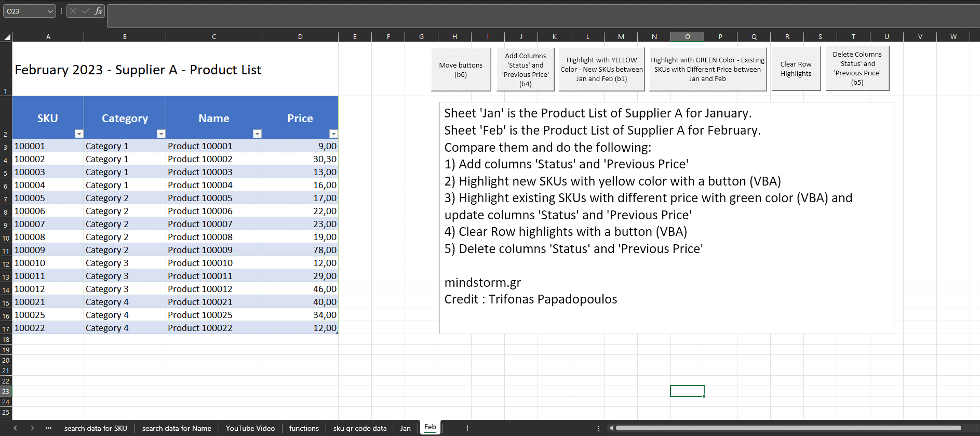Screen dimensions: 980x436
Task: Click Highlight with YELLOW Color button
Action: click(x=601, y=69)
